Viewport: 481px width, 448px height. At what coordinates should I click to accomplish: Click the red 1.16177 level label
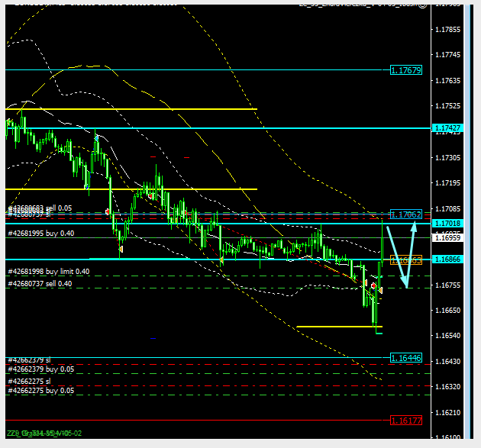[406, 421]
